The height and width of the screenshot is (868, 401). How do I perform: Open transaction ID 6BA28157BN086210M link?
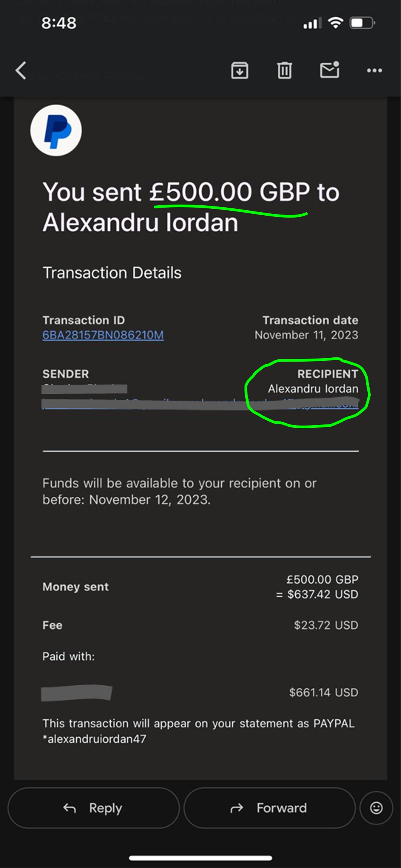click(103, 335)
